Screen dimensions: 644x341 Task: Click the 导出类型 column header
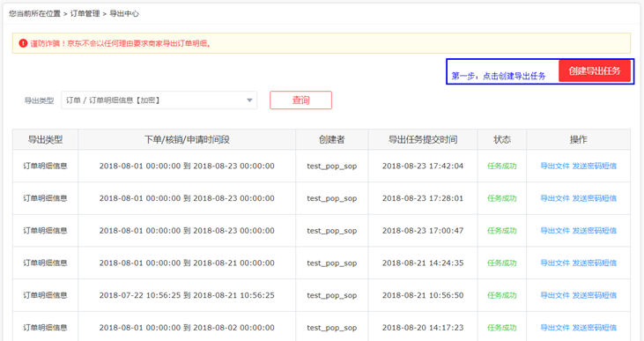45,140
